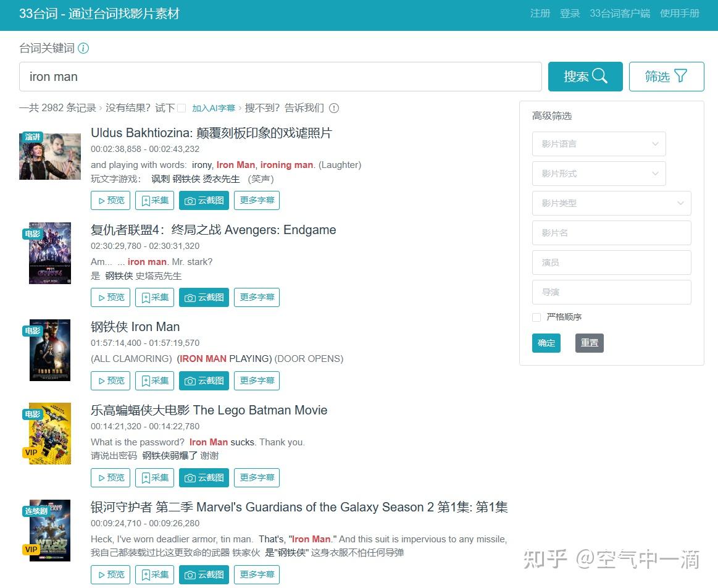Image resolution: width=718 pixels, height=588 pixels.
Task: Click the info icon beside 台词关键词
Action: (83, 48)
